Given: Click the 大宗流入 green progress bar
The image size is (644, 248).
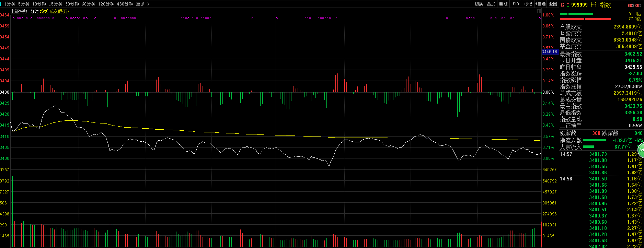Looking at the screenshot, I should pyautogui.click(x=588, y=147).
